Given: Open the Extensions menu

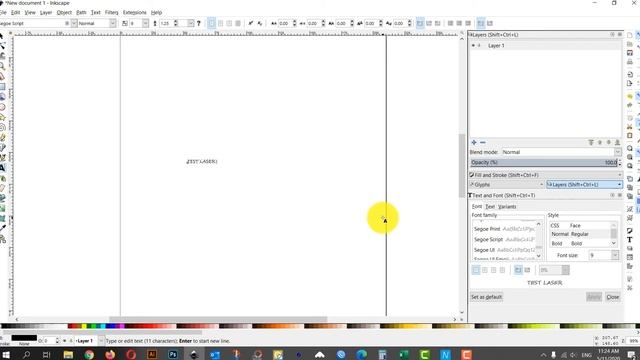Looking at the screenshot, I should point(134,13).
